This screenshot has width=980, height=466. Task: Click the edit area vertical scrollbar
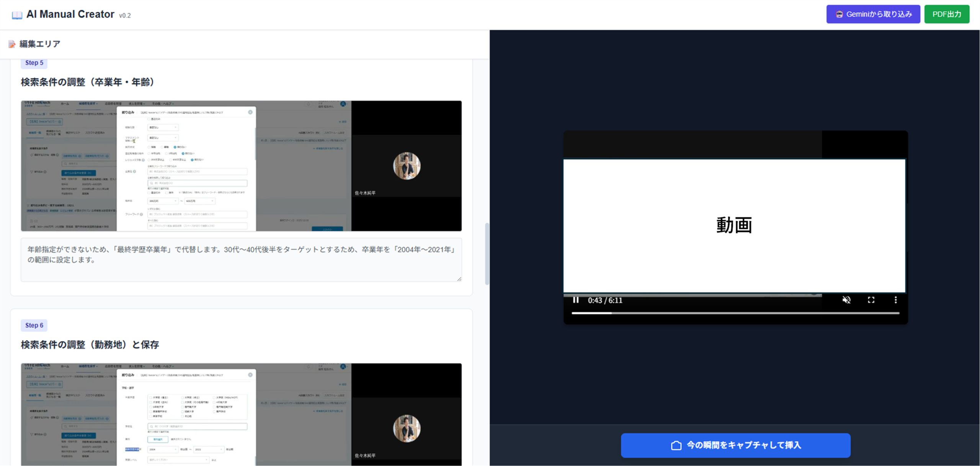click(487, 253)
